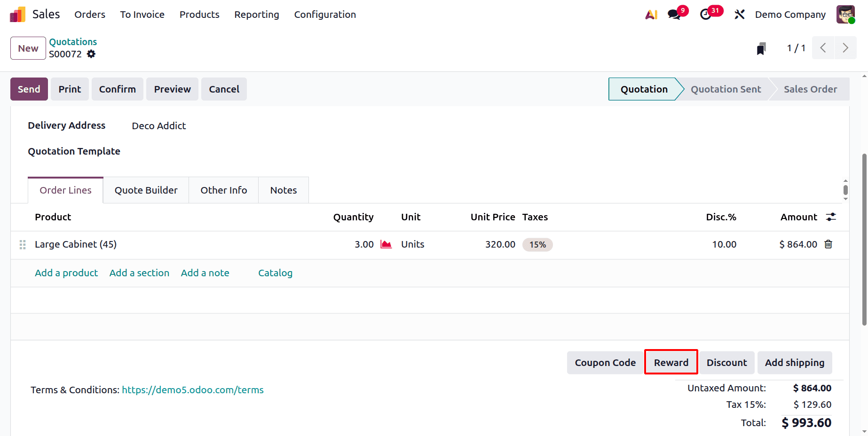This screenshot has height=436, width=868.
Task: Open the AI assistant icon
Action: pos(651,15)
